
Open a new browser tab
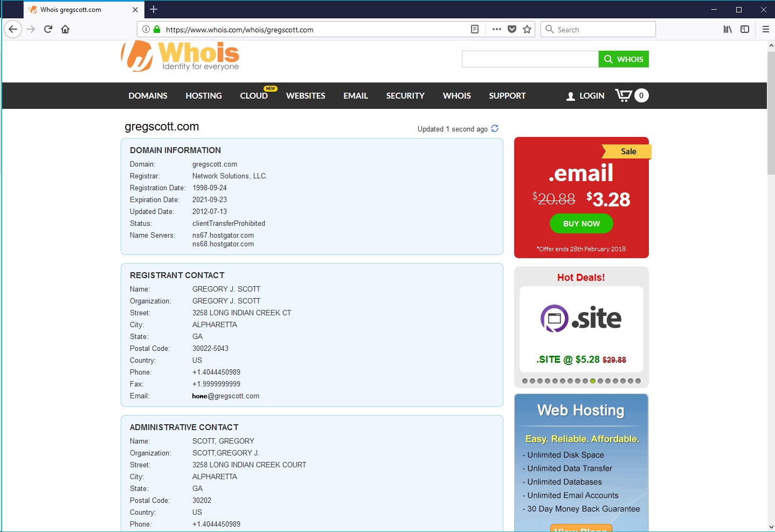pyautogui.click(x=154, y=9)
